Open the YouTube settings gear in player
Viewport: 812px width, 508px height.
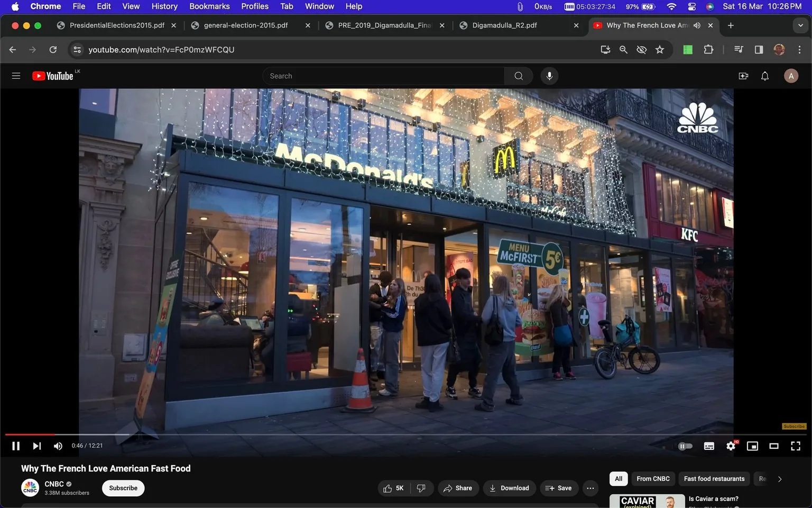tap(731, 446)
